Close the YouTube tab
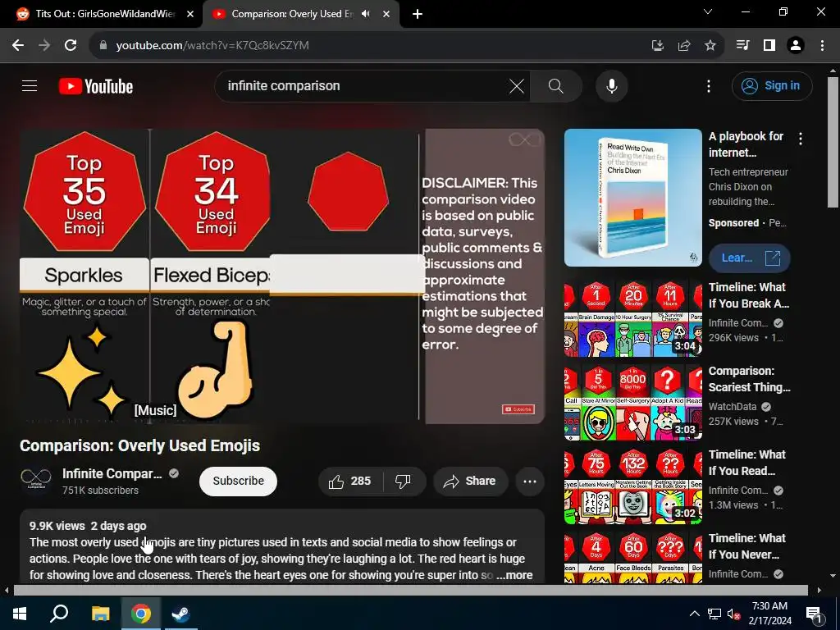Viewport: 840px width, 630px height. (386, 14)
